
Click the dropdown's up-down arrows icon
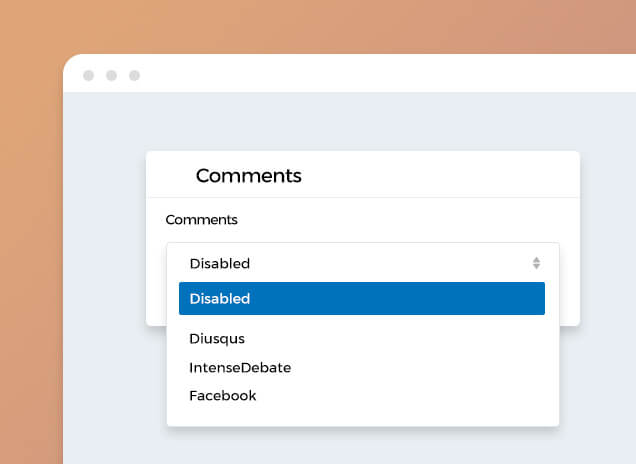pyautogui.click(x=536, y=264)
